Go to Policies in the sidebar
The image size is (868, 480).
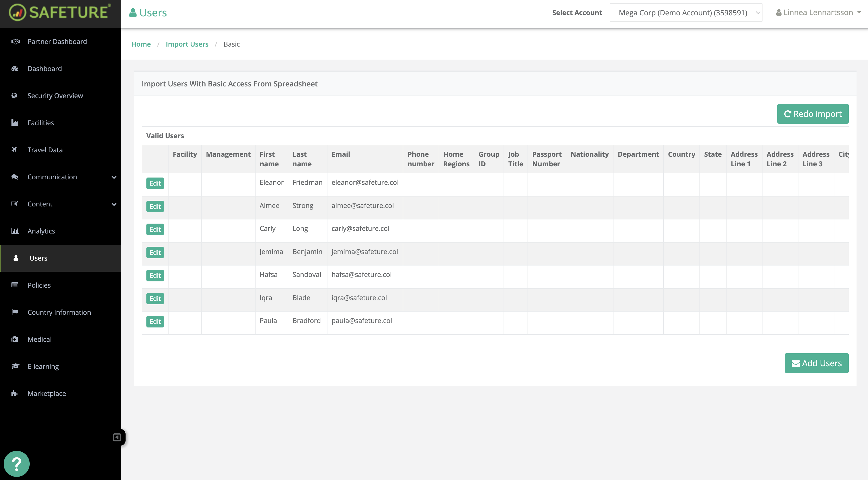(x=39, y=285)
